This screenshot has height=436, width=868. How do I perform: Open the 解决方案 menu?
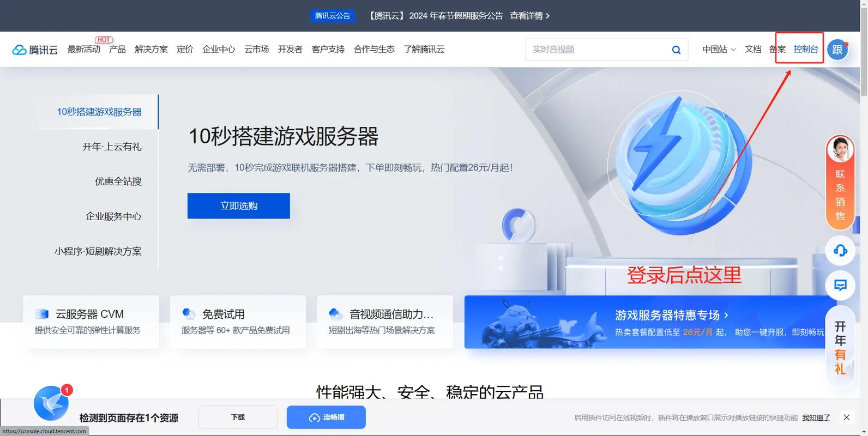[151, 50]
